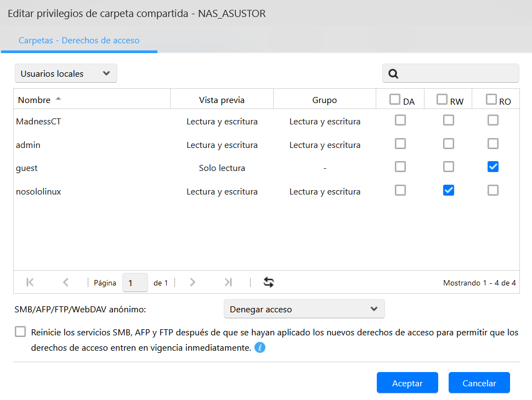Click the Cancelar button
This screenshot has height=400, width=532.
tap(479, 383)
